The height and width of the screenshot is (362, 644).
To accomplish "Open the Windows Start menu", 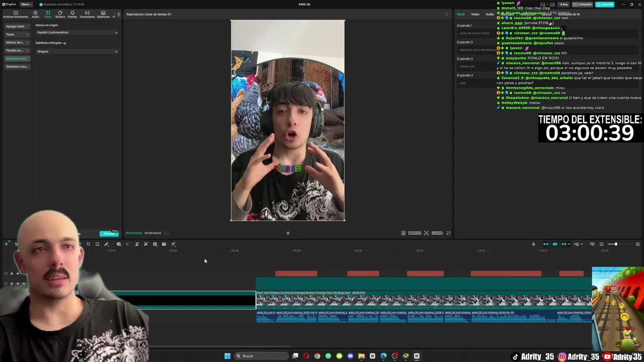I will point(227,356).
